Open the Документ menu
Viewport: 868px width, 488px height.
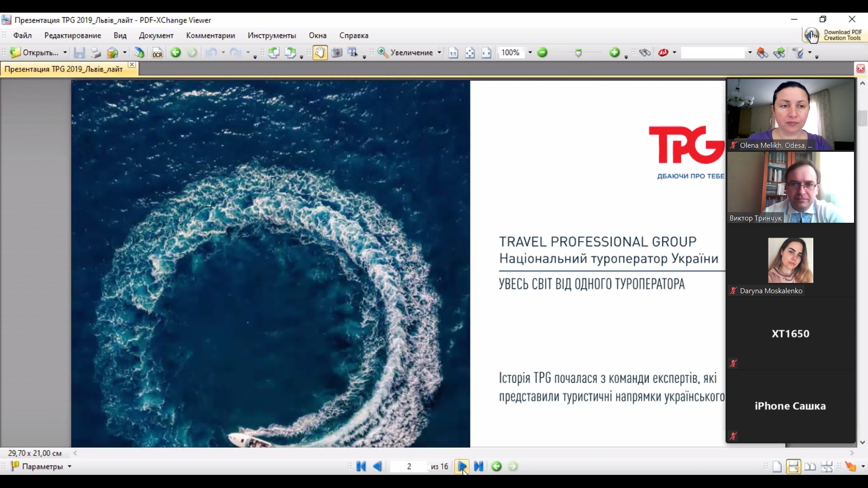tap(156, 35)
